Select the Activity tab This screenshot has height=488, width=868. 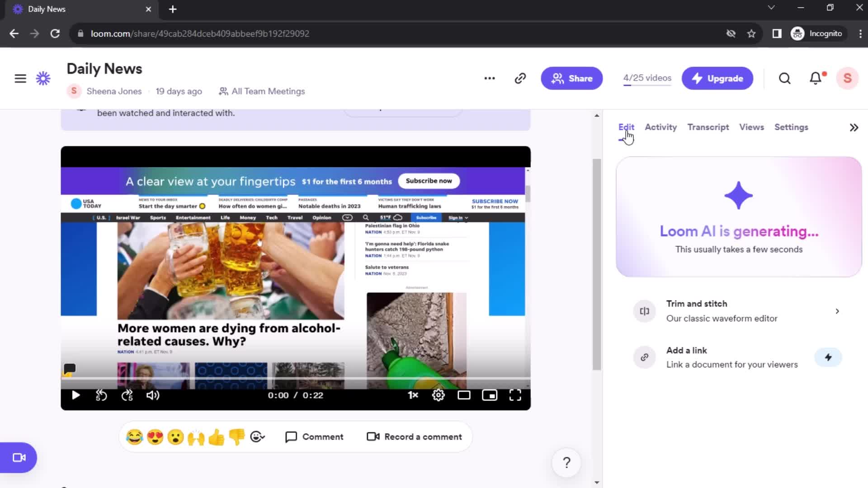pyautogui.click(x=661, y=127)
